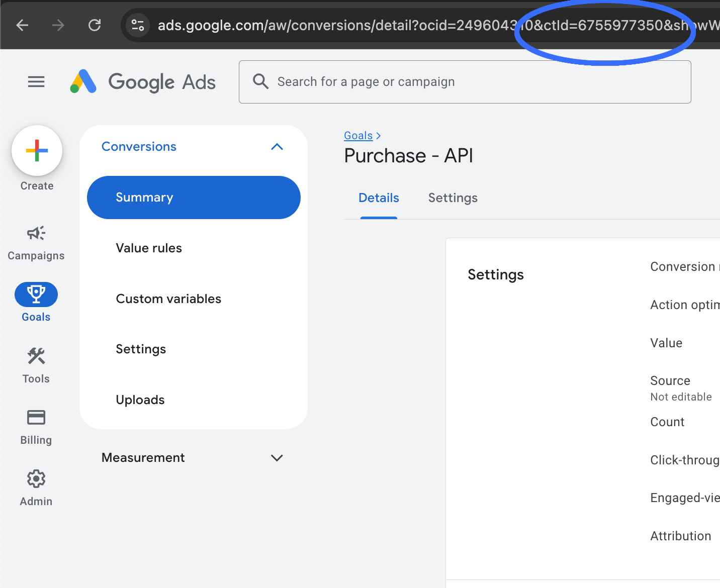This screenshot has width=720, height=588.
Task: Open the navigation hamburger menu
Action: tap(36, 81)
